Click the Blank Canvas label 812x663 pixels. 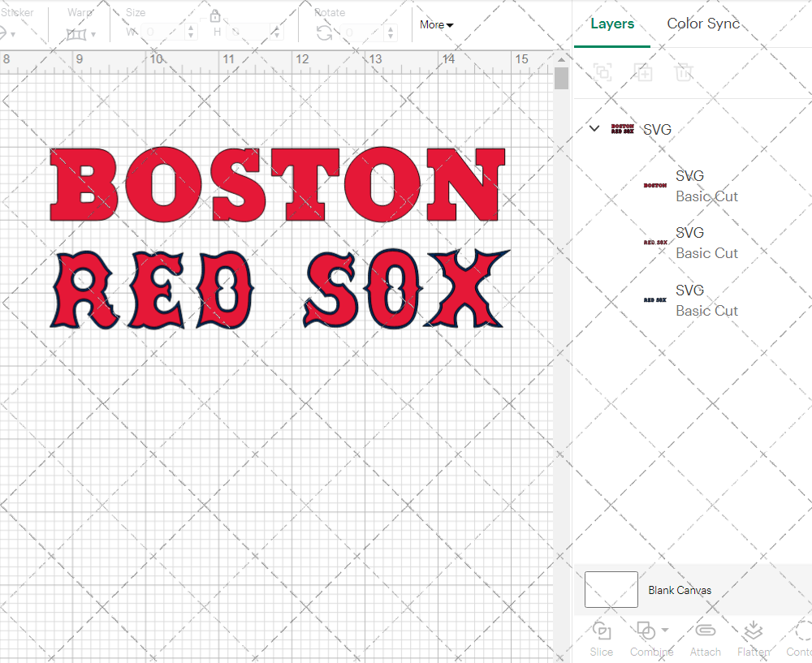(x=680, y=590)
